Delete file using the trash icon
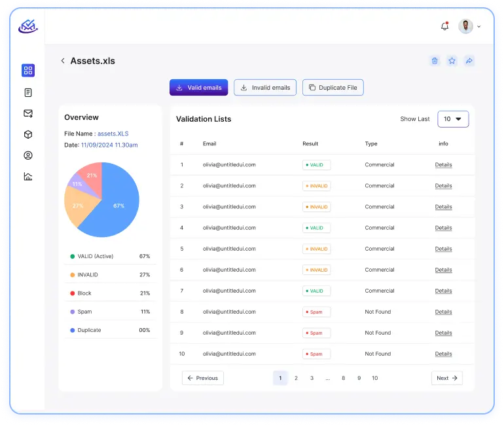Screen dimensions: 504x425 [435, 61]
